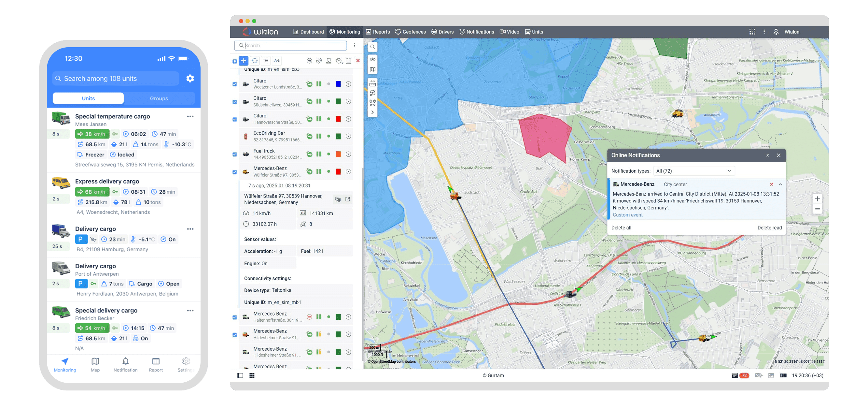Open Report in the mobile bottom navigation

pos(156,365)
